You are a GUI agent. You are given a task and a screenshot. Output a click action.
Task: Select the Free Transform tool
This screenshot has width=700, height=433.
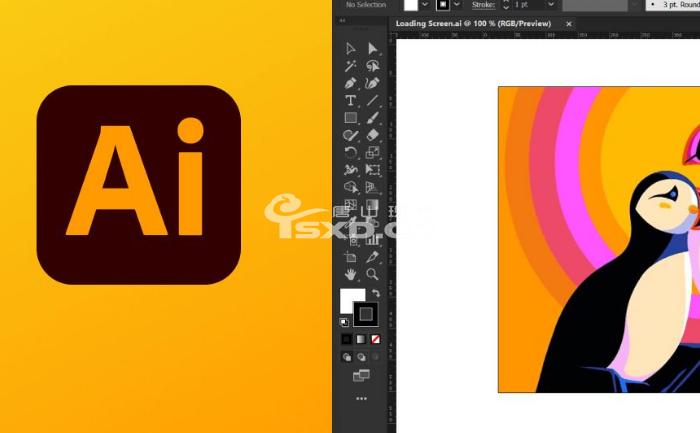click(x=372, y=170)
